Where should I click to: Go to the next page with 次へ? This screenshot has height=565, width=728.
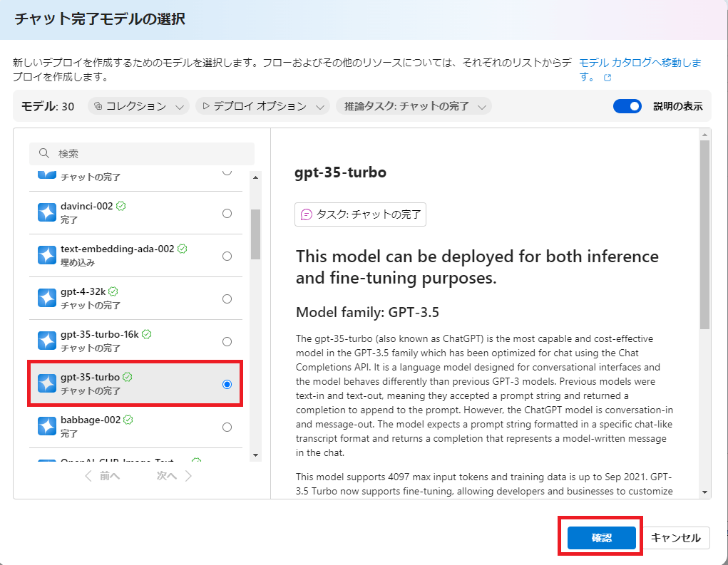click(x=174, y=476)
